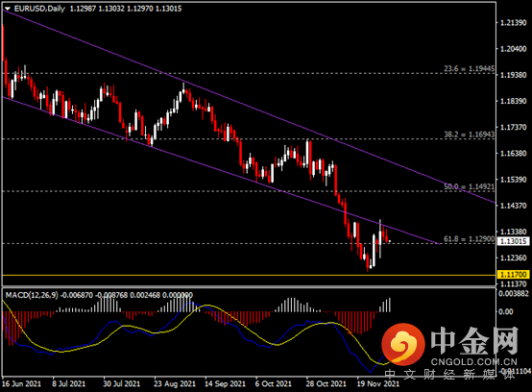The height and width of the screenshot is (392, 532).
Task: Click the orange cloud logo icon
Action: [403, 344]
